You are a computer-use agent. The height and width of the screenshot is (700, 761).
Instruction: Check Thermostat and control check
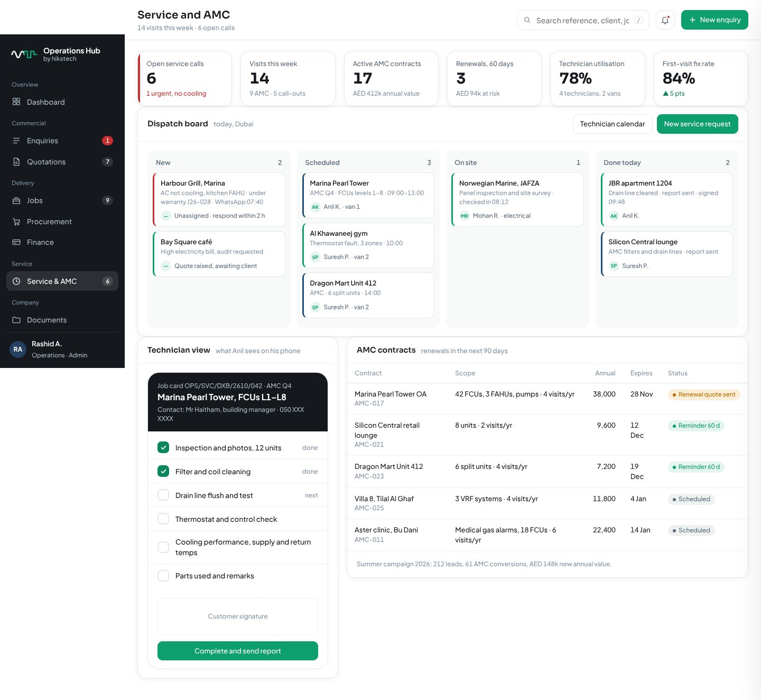(163, 519)
